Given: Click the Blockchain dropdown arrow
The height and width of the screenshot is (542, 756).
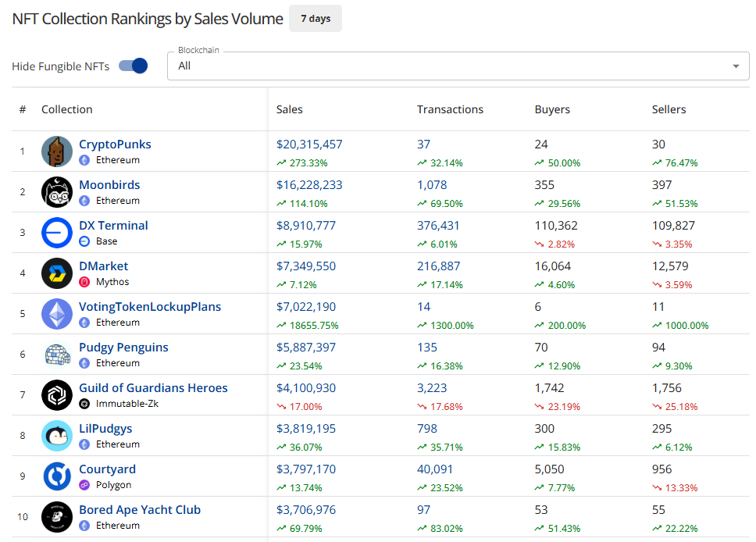Looking at the screenshot, I should click(x=735, y=66).
